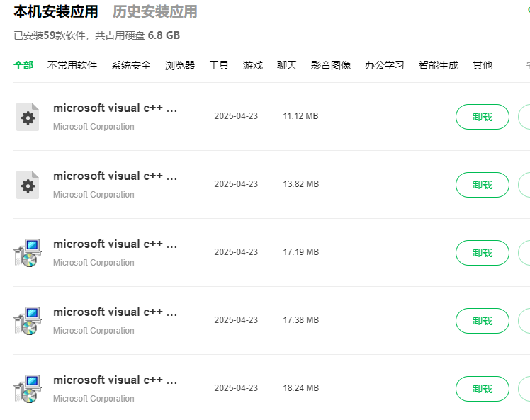Click app name in 18.24 MB row
Image resolution: width=530 pixels, height=420 pixels.
click(x=115, y=380)
